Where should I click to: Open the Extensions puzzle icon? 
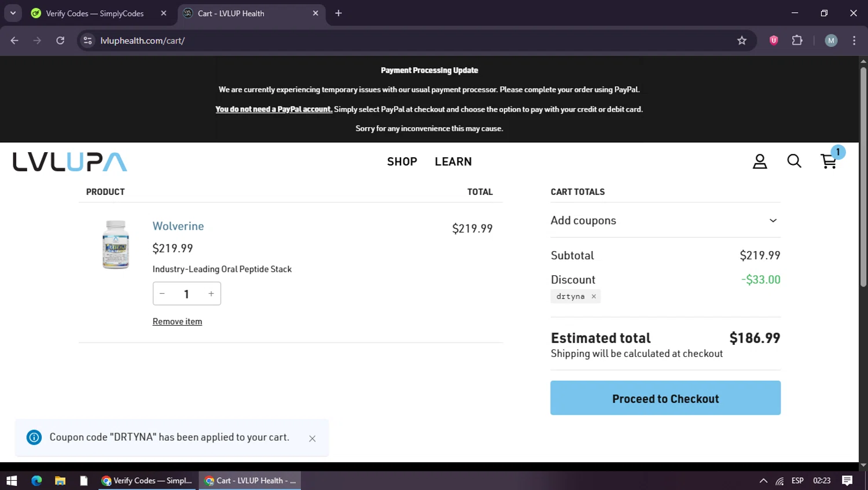(797, 40)
